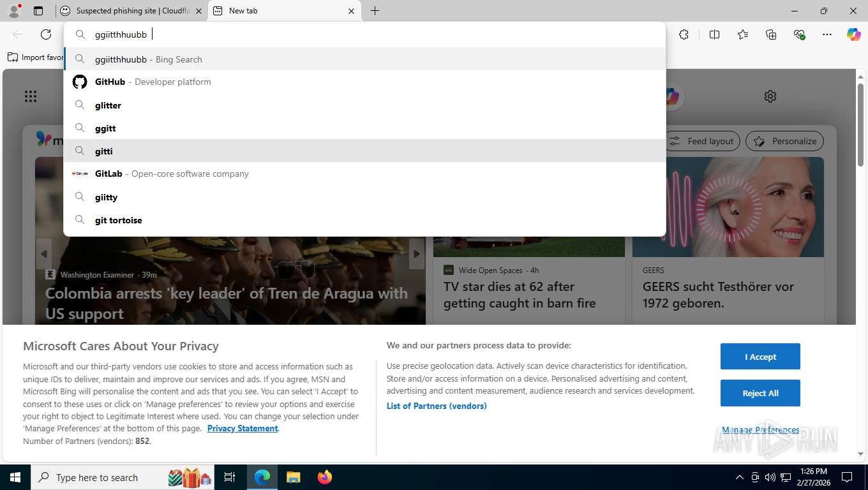Screen dimensions: 868x490
Task: Open Settings and more ellipsis menu
Action: tap(827, 34)
